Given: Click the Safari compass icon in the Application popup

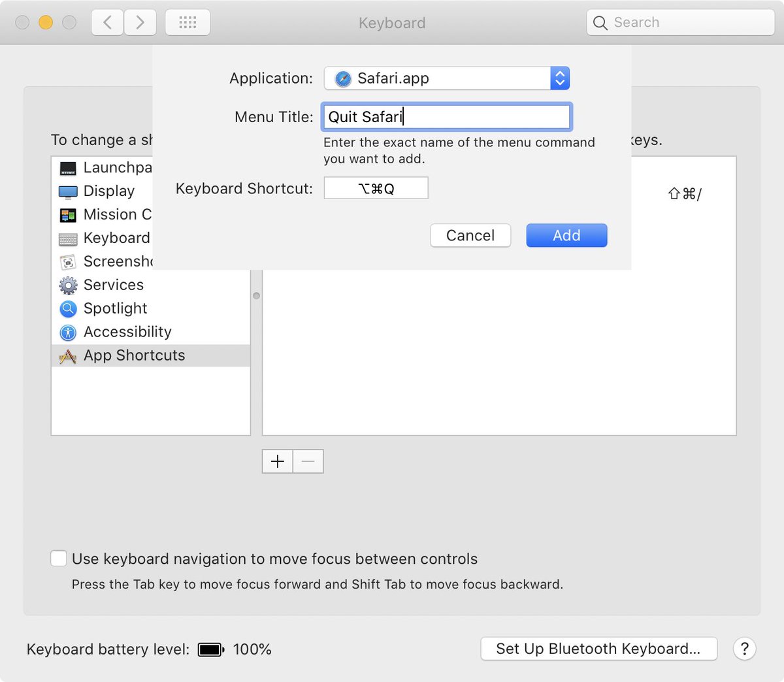Looking at the screenshot, I should 343,79.
